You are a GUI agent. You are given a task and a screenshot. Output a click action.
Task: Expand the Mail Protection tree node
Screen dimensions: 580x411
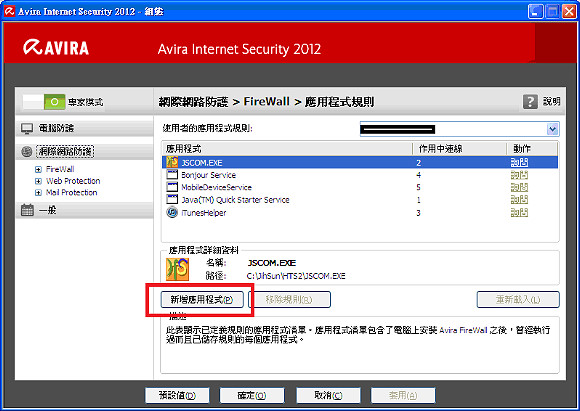pyautogui.click(x=38, y=193)
